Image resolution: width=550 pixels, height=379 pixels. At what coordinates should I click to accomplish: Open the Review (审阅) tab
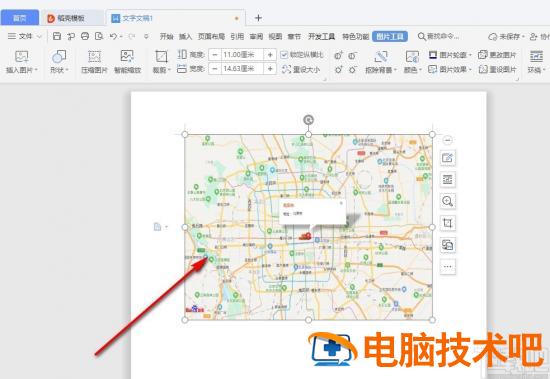pos(256,36)
